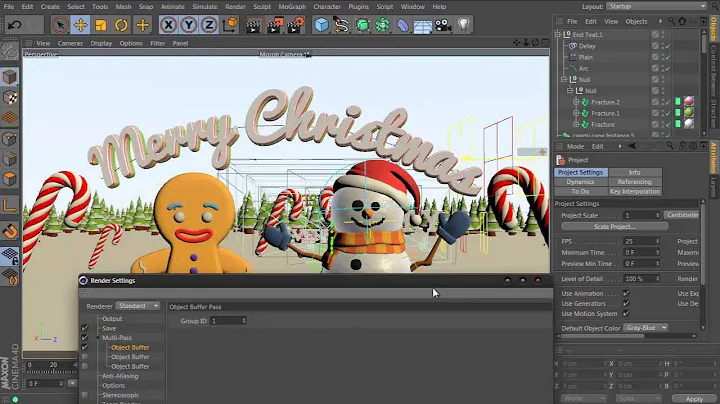Click the pink material tag on Fracture.2

689,101
